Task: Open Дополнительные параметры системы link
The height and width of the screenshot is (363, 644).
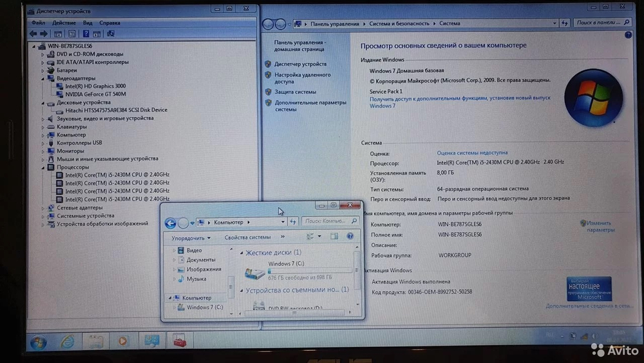Action: coord(310,106)
